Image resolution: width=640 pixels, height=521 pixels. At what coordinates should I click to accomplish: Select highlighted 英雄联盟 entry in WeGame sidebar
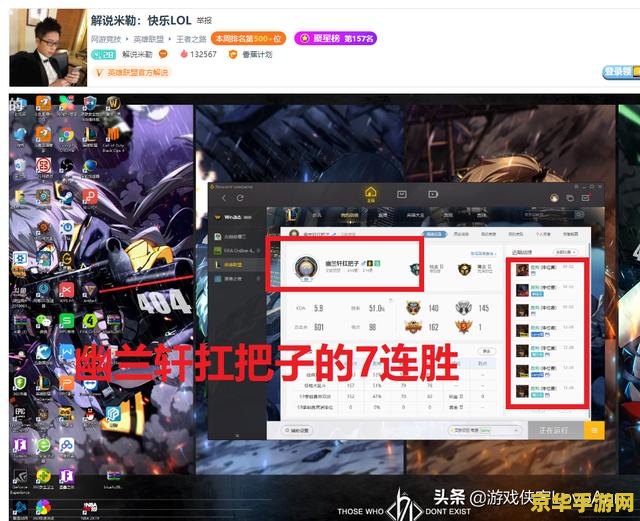(x=237, y=265)
